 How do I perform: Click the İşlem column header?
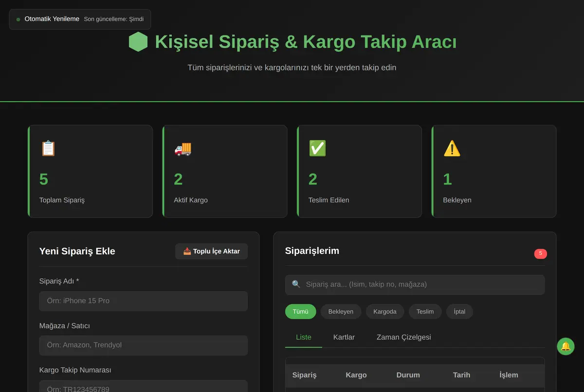pyautogui.click(x=509, y=375)
